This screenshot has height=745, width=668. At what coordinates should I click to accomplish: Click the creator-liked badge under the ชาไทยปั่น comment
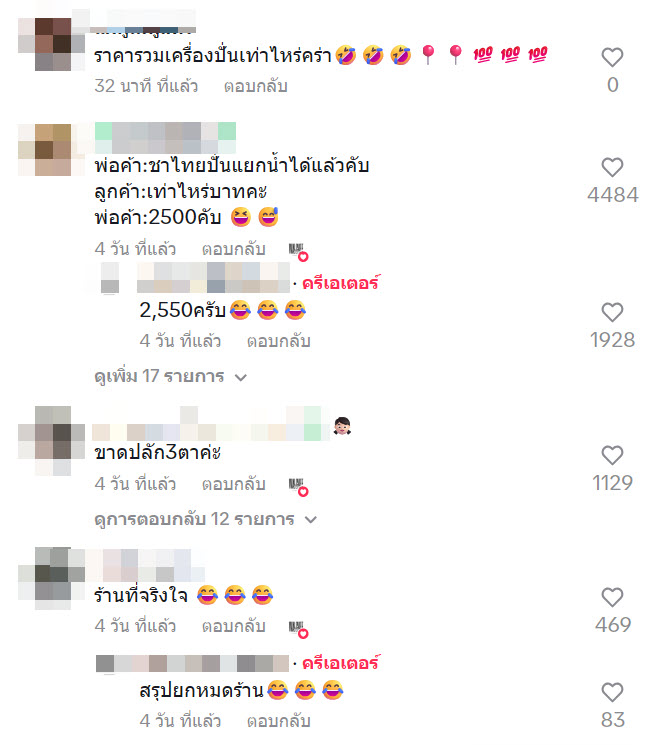tap(298, 251)
